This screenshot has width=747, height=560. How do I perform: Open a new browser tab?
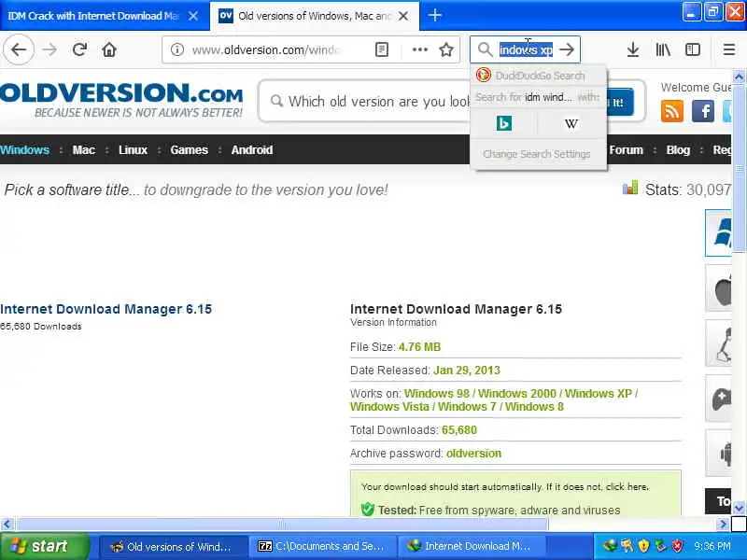click(434, 15)
